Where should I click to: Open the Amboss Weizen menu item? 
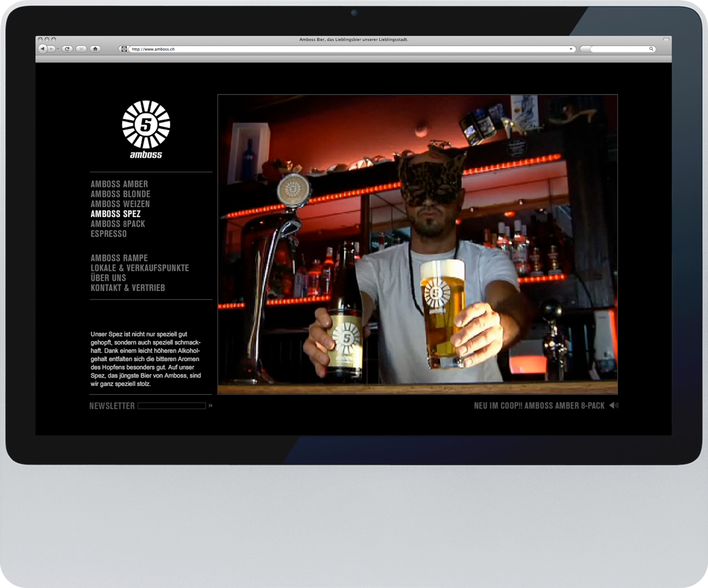point(120,204)
